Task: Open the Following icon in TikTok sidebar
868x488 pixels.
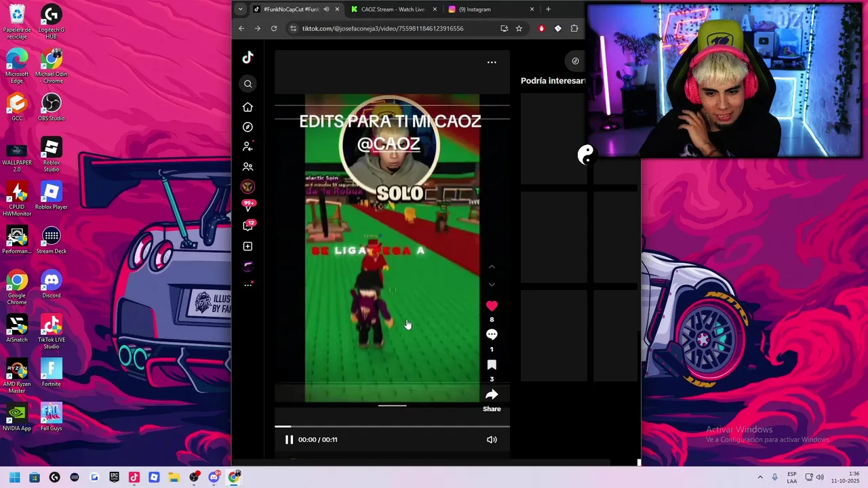Action: [x=248, y=146]
